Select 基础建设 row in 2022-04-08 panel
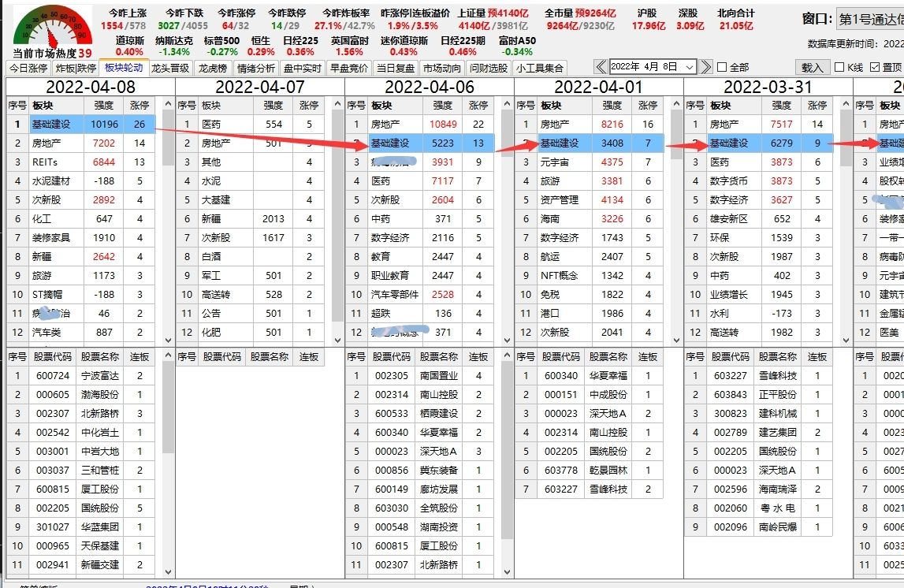Image resolution: width=904 pixels, height=588 pixels. 80,124
